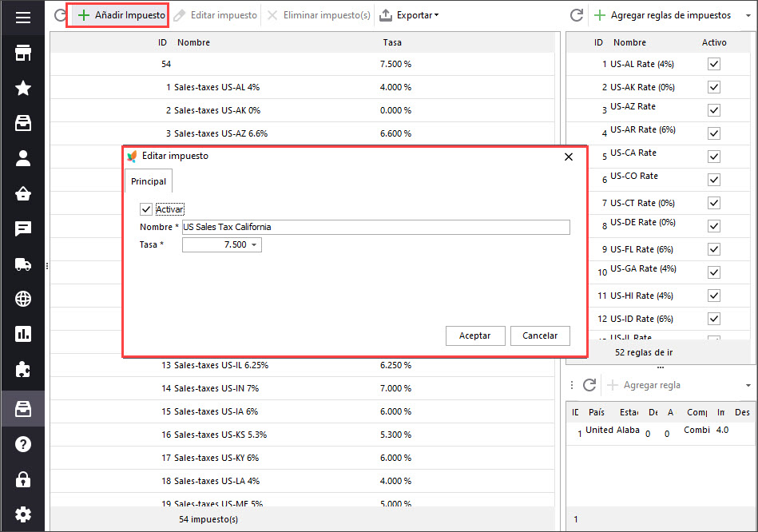The image size is (758, 532).
Task: Toggle Activo checkbox for US-HI Rate (4%)
Action: (x=714, y=296)
